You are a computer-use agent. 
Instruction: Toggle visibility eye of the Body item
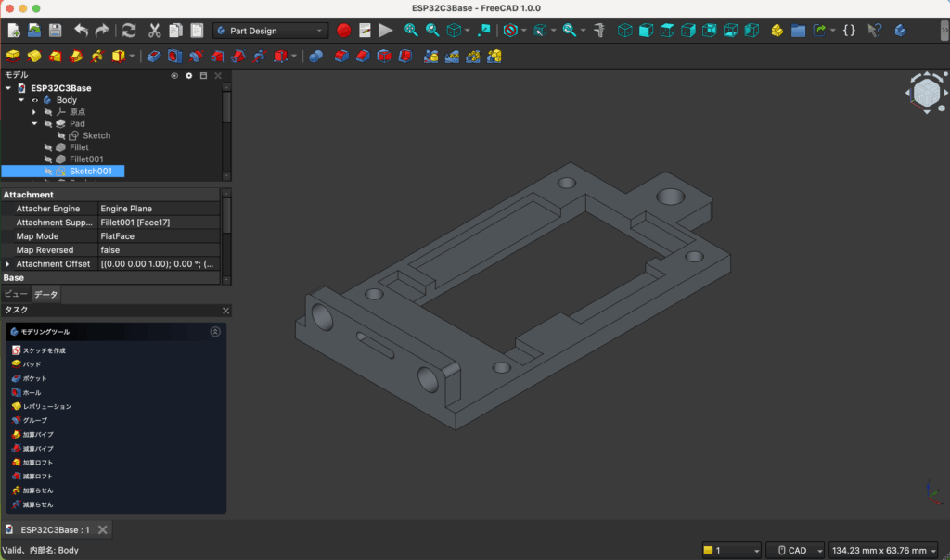35,100
